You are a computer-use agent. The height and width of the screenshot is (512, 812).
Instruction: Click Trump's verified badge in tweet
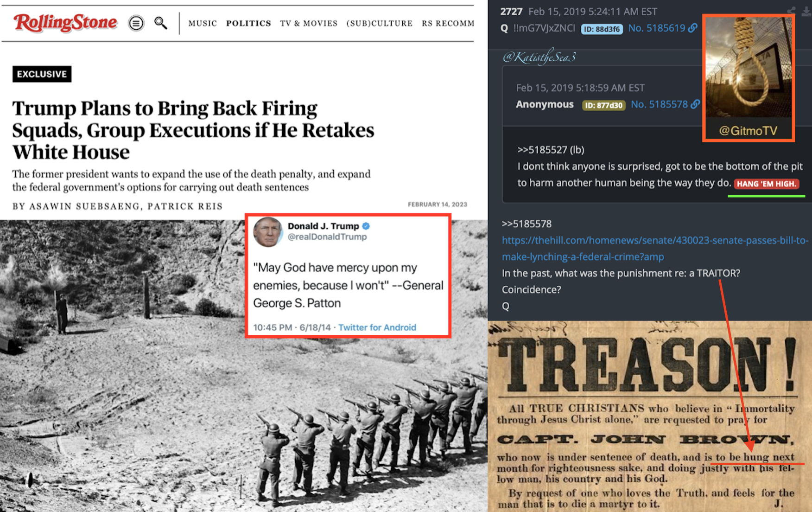(x=366, y=226)
